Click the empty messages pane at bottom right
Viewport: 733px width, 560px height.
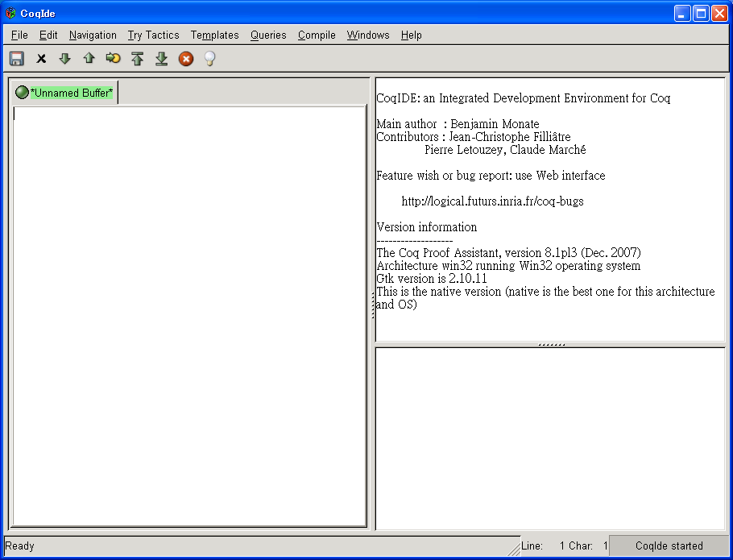(x=550, y=438)
